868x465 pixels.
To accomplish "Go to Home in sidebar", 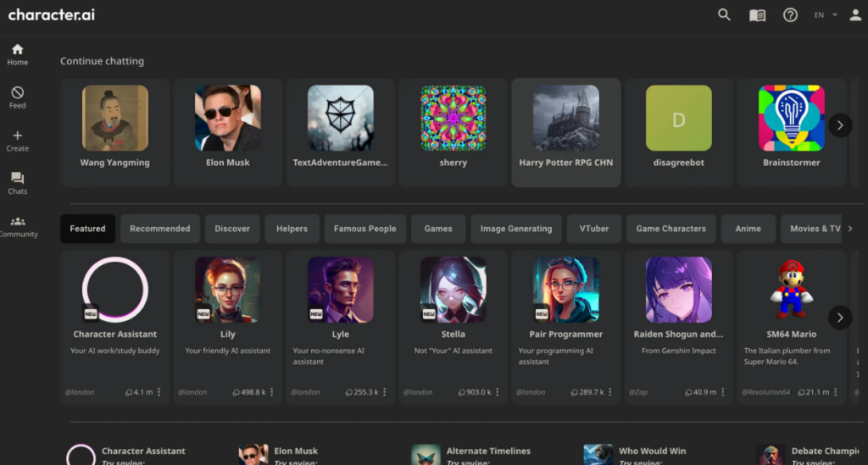I will point(18,55).
